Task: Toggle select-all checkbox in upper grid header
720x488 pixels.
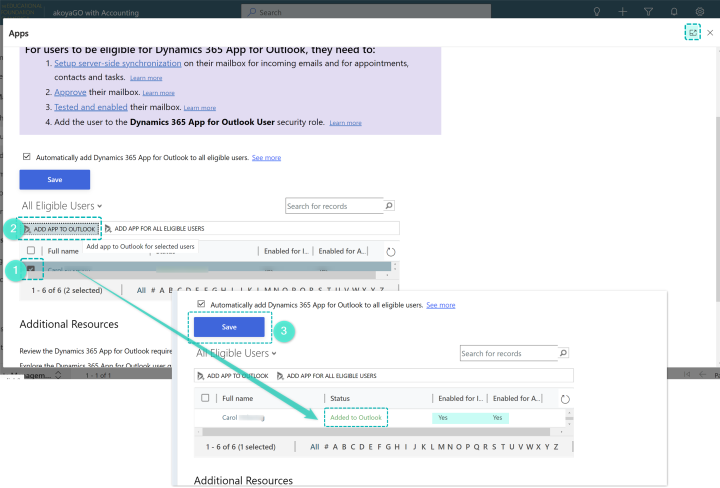Action: pyautogui.click(x=31, y=251)
